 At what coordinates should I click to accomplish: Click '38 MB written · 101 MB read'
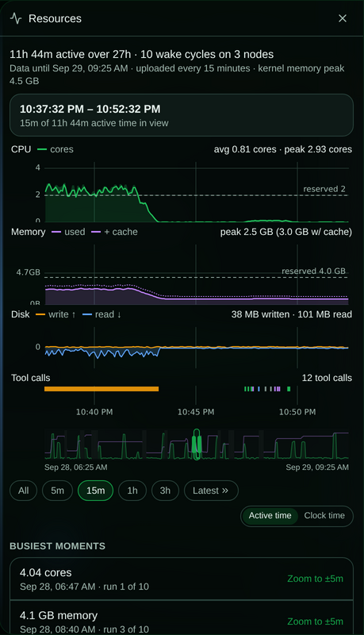(292, 314)
